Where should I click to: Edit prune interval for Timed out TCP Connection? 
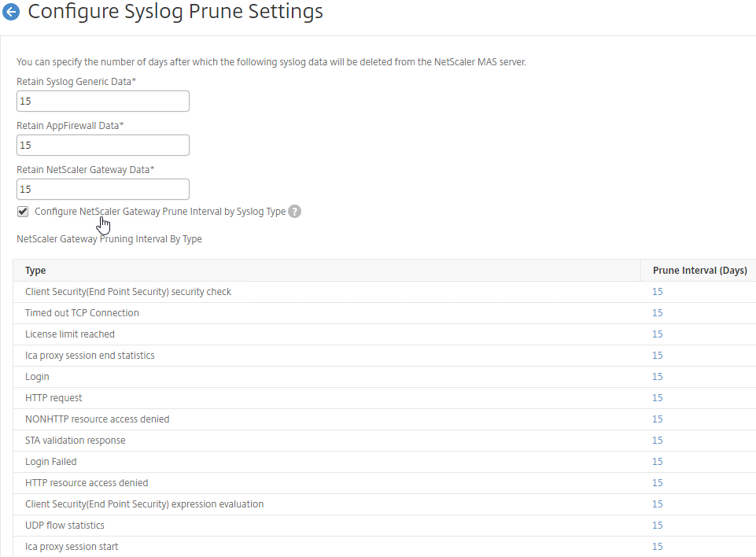pyautogui.click(x=657, y=313)
